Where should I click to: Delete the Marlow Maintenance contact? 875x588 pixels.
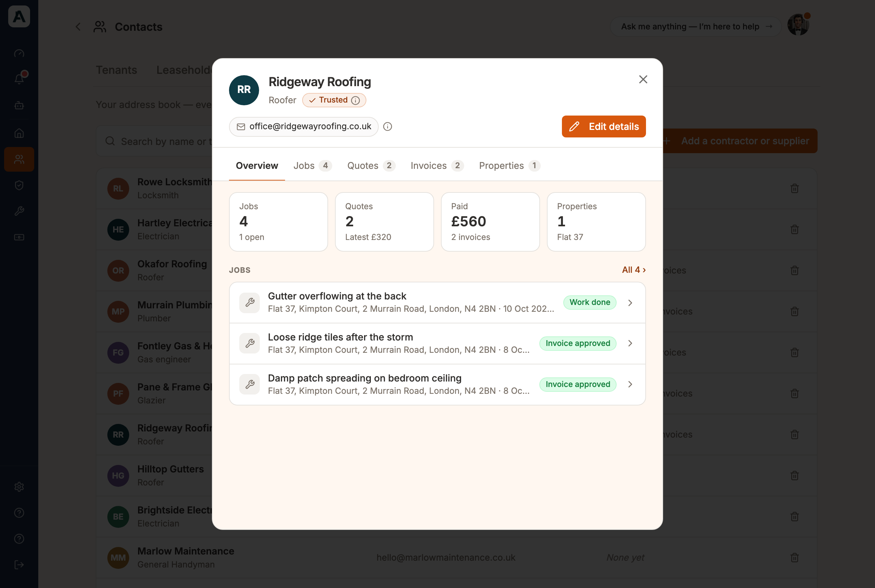pos(794,558)
